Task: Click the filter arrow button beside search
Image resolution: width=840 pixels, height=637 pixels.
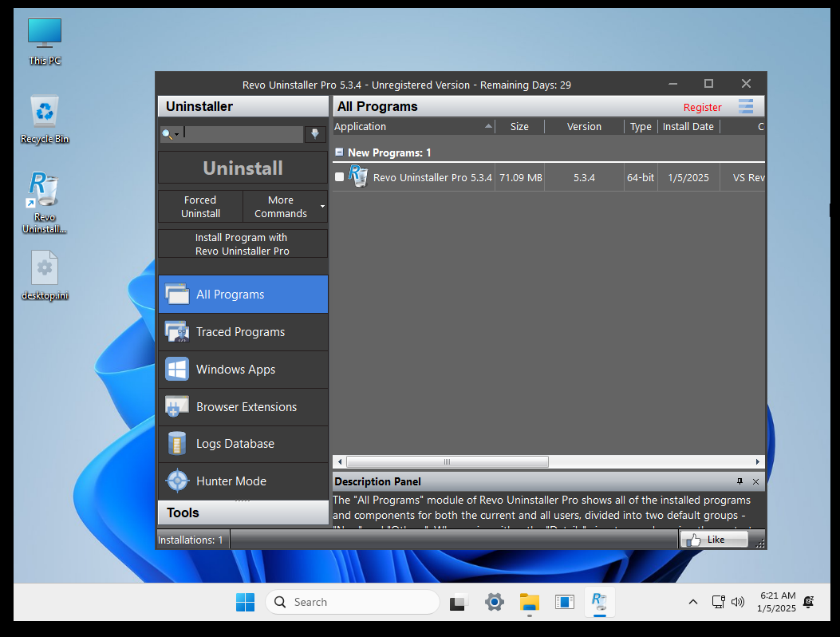Action: [315, 134]
